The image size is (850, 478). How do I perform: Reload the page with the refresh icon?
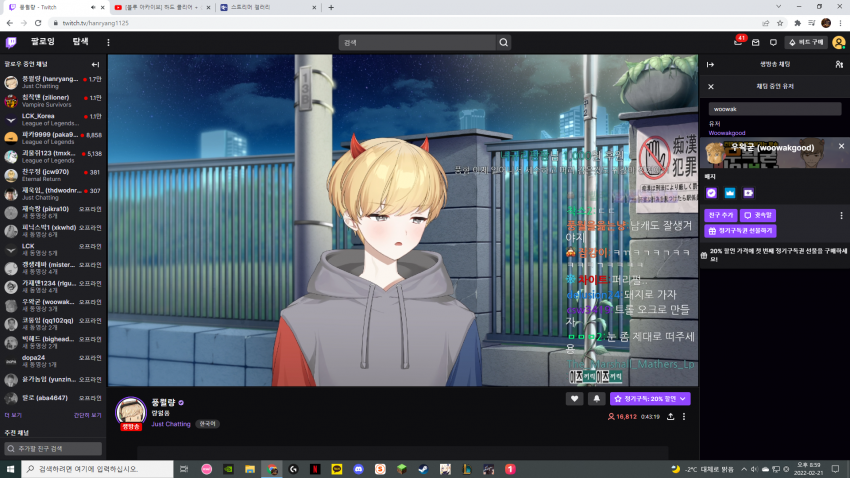point(38,23)
